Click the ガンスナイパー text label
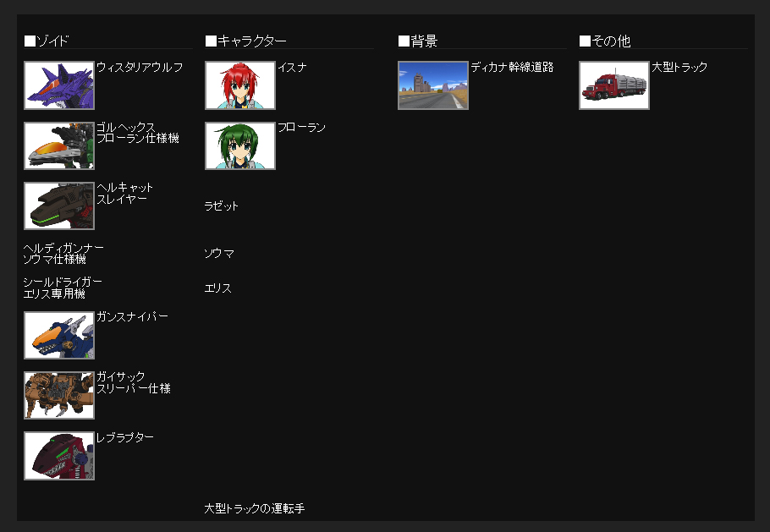Viewport: 770px width, 532px height. pos(132,317)
